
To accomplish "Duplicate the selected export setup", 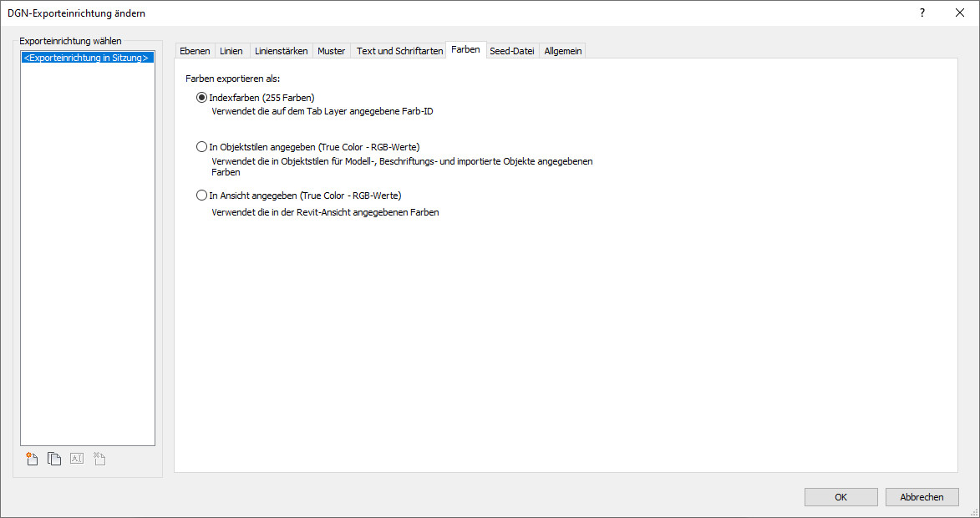I will point(54,459).
